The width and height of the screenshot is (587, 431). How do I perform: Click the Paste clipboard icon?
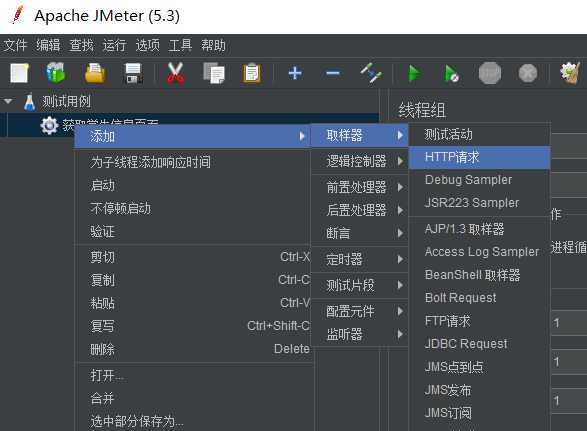click(x=252, y=73)
